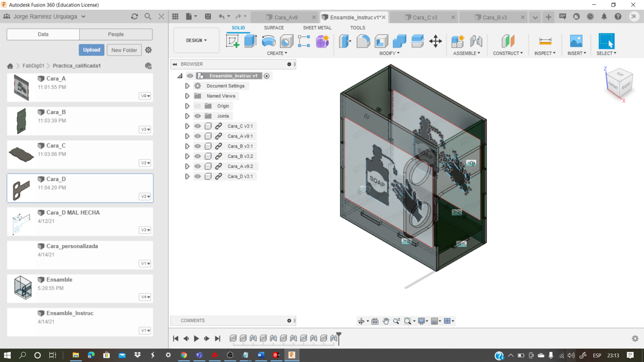The height and width of the screenshot is (362, 644).
Task: Save the document with Save icon
Action: [208, 16]
